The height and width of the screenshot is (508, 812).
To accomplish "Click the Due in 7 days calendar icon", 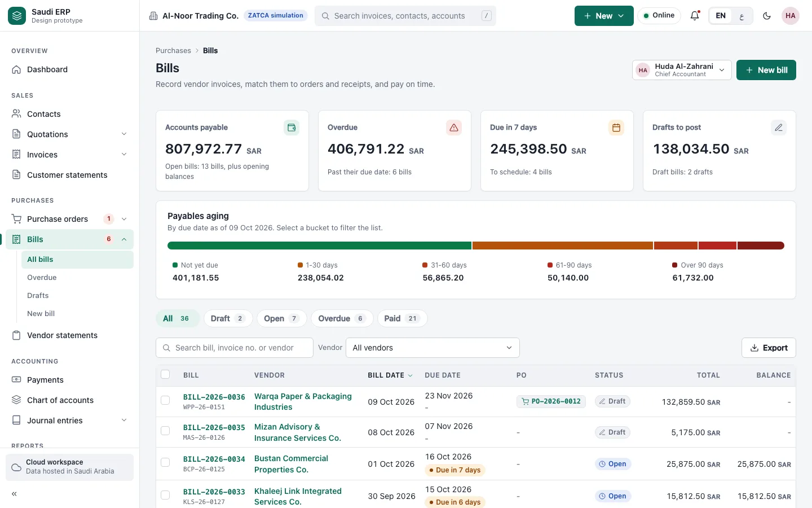I will click(616, 128).
